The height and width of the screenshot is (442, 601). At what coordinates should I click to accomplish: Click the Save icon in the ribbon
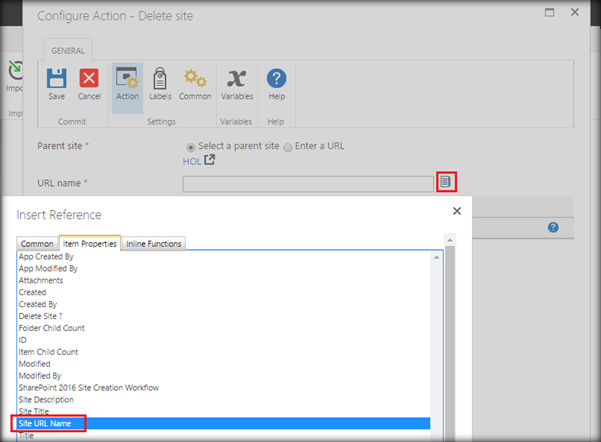tap(57, 78)
